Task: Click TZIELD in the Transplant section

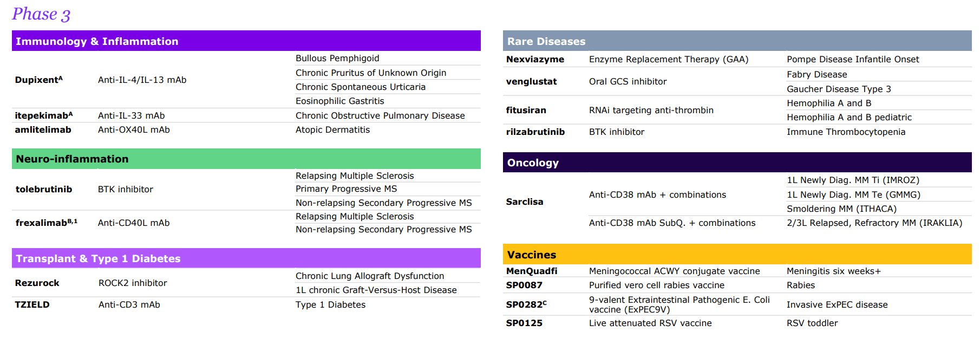Action: coord(32,304)
